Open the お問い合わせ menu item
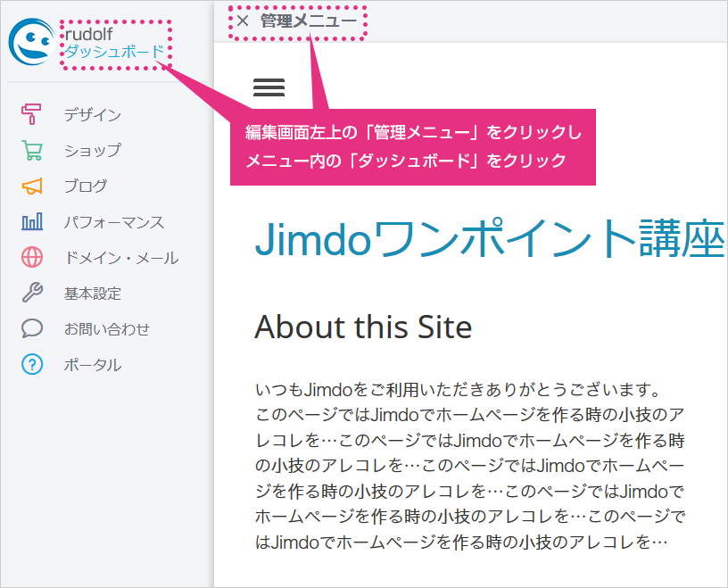 (x=107, y=329)
